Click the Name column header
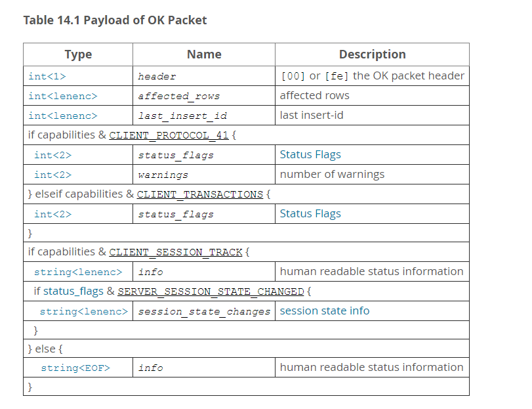Screen dimensions: 532x409 pos(204,54)
